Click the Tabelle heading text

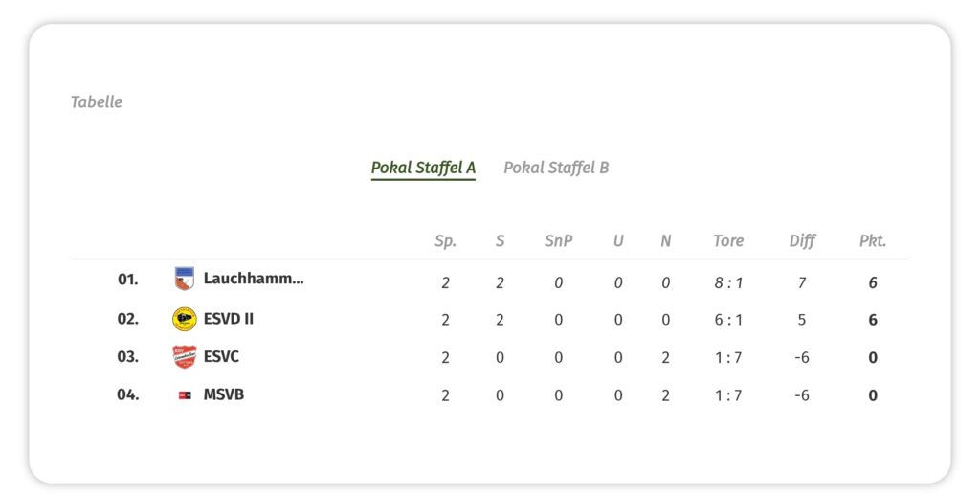coord(97,101)
